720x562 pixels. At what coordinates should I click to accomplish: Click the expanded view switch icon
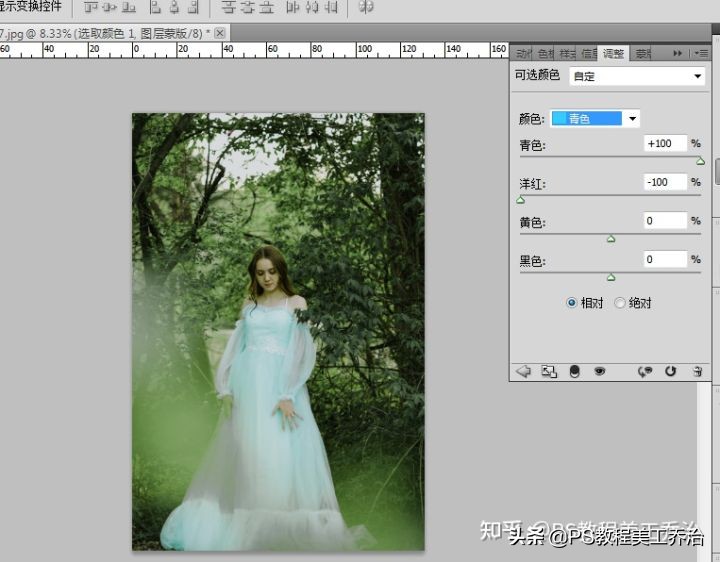[x=548, y=371]
